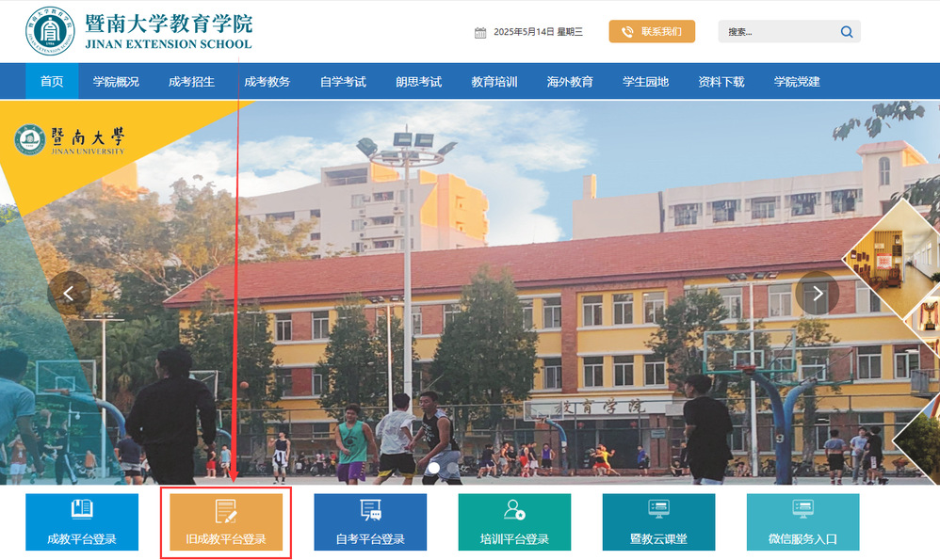
Task: Show next banner slide with right arrow
Action: point(817,294)
